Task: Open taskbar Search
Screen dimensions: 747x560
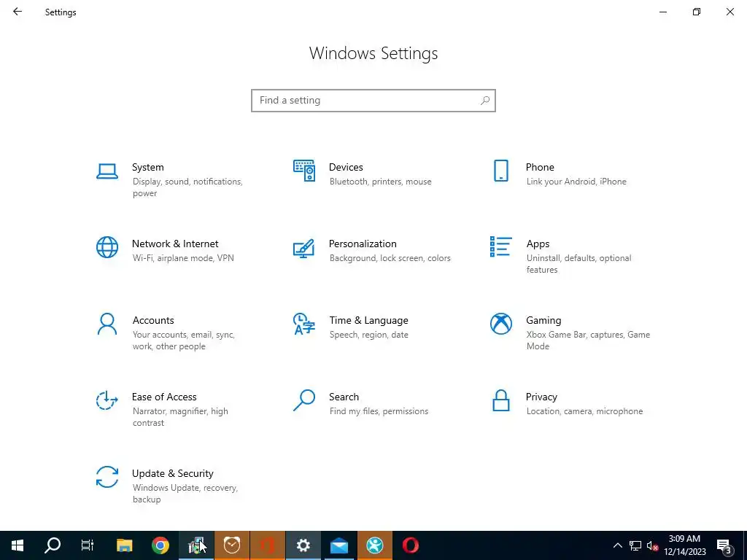Action: tap(53, 545)
